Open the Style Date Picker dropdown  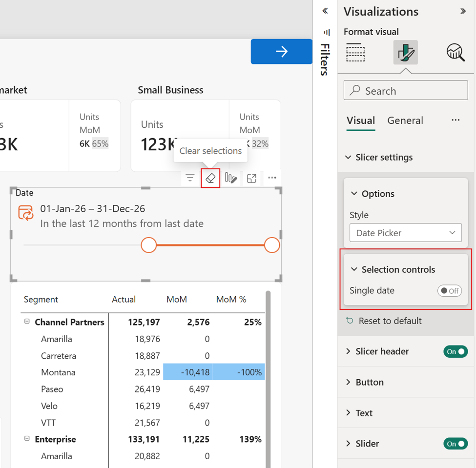(406, 233)
